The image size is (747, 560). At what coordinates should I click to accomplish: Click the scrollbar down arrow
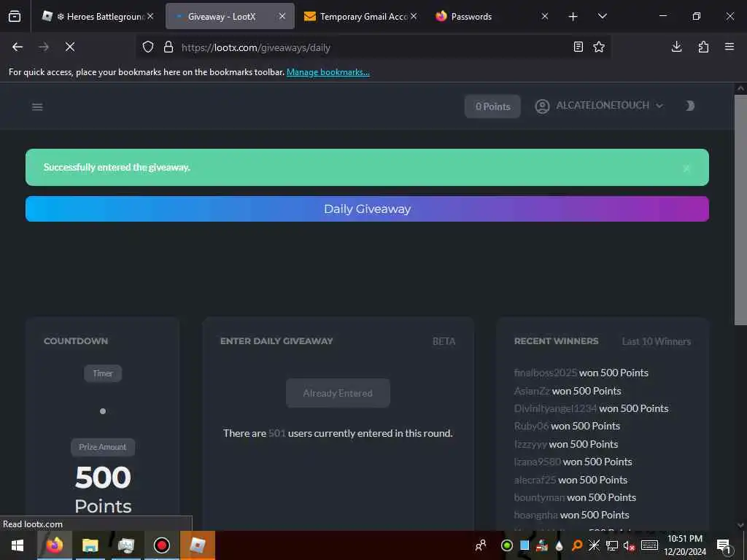tap(740, 525)
